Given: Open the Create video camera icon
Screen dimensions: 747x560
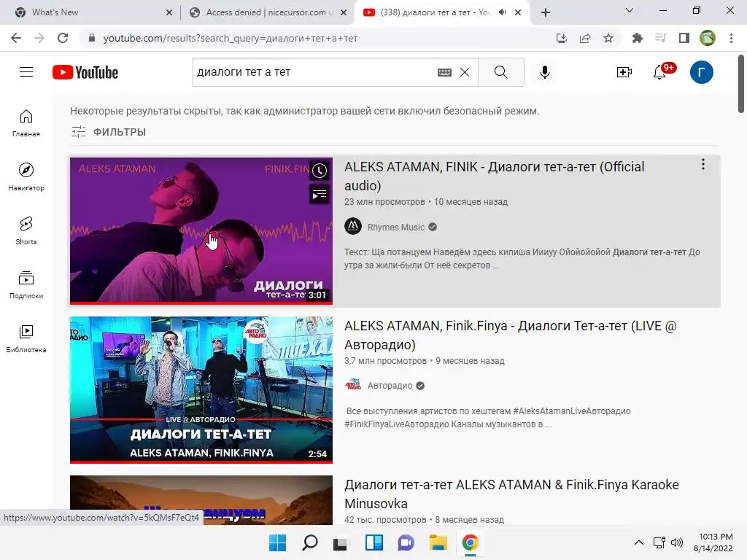Looking at the screenshot, I should point(624,72).
